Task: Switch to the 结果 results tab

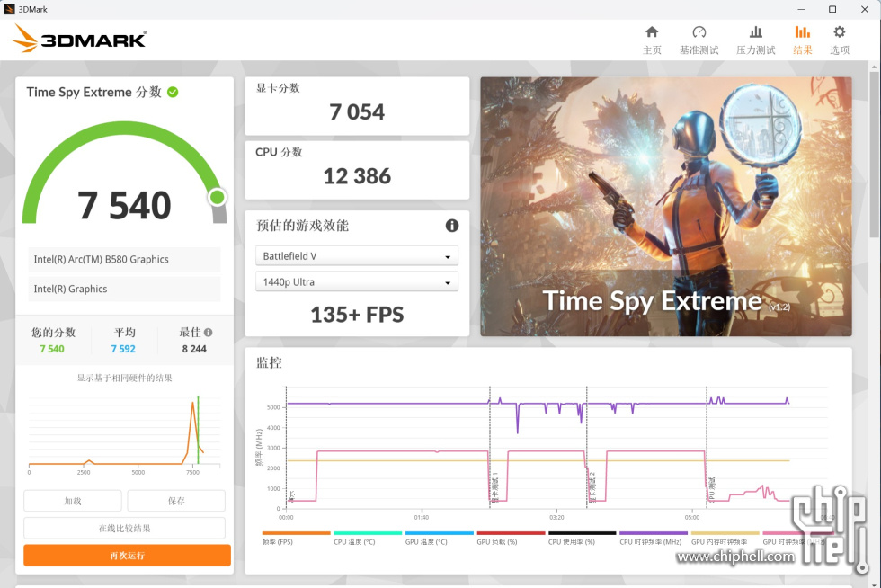Action: [x=802, y=40]
